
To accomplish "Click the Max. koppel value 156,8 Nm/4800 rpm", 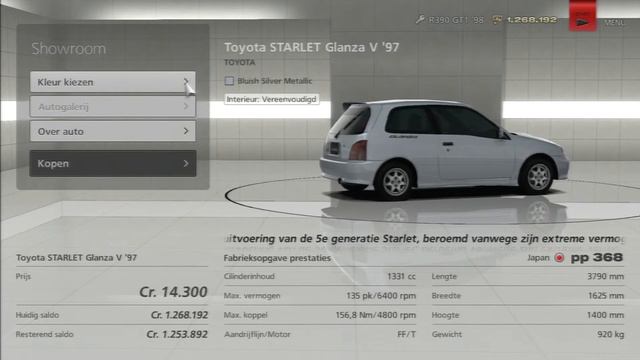I will (x=376, y=315).
